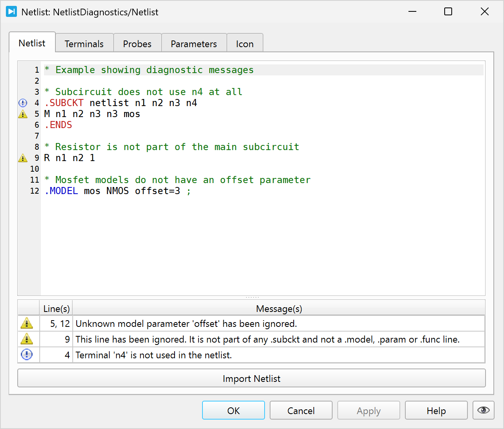This screenshot has height=429, width=504.
Task: Switch to the Terminals tab
Action: click(84, 44)
